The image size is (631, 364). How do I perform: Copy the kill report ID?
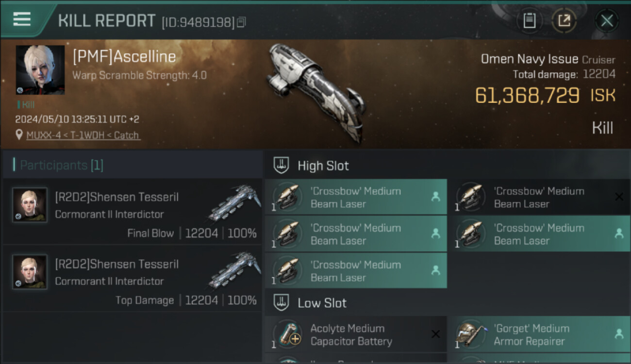[x=242, y=22]
